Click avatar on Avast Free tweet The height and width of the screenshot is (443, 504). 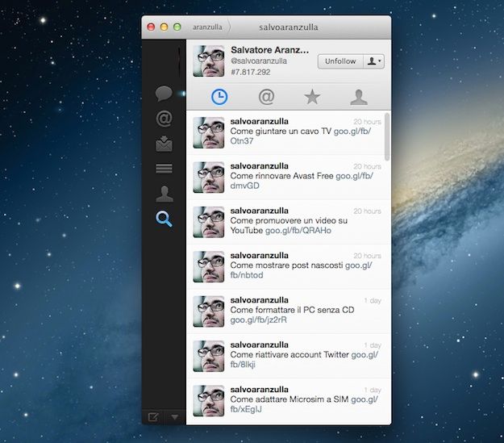pyautogui.click(x=209, y=178)
